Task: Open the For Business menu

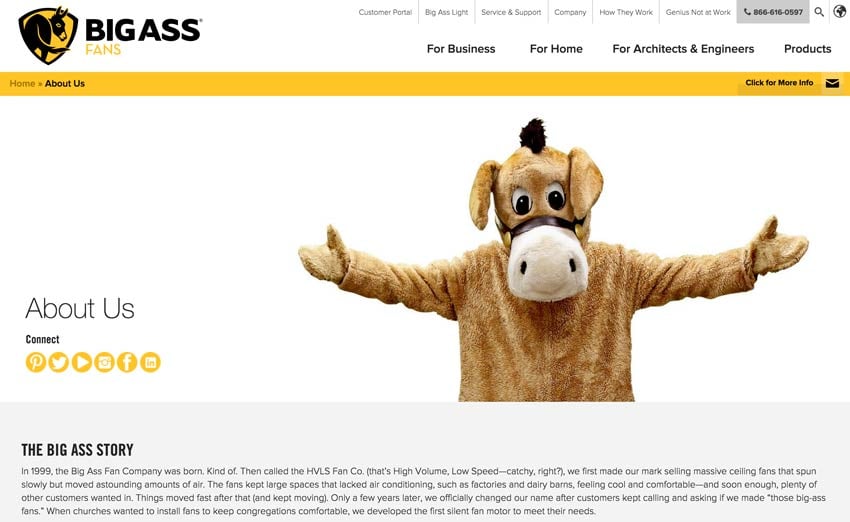Action: [x=461, y=49]
